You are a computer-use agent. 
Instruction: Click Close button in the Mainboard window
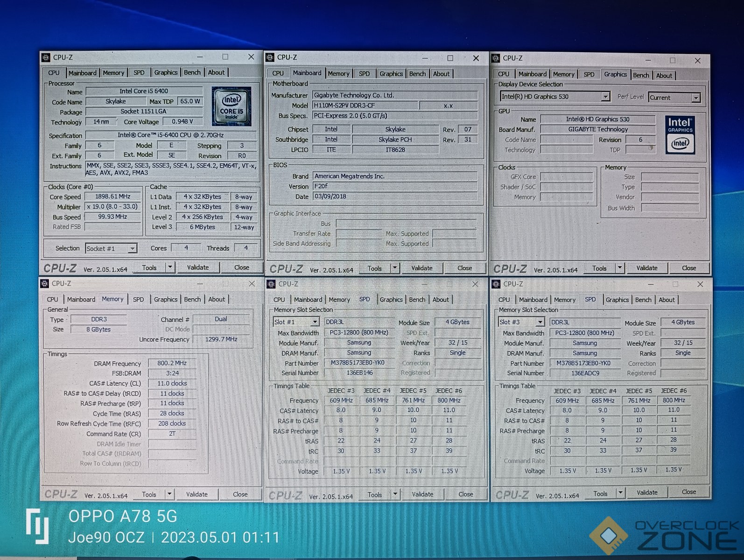click(x=464, y=268)
